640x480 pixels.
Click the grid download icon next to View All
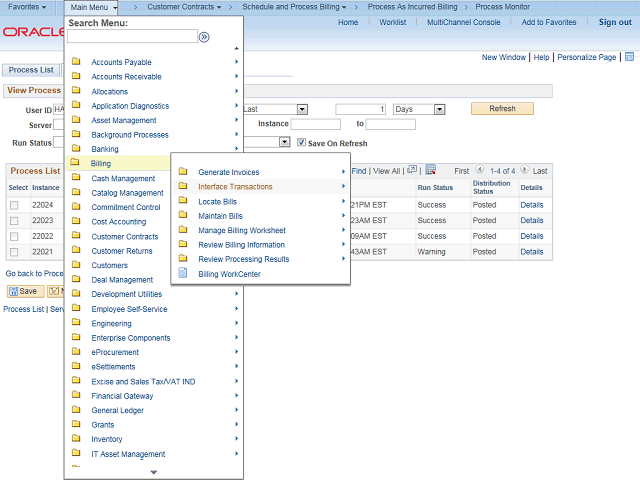click(x=430, y=170)
